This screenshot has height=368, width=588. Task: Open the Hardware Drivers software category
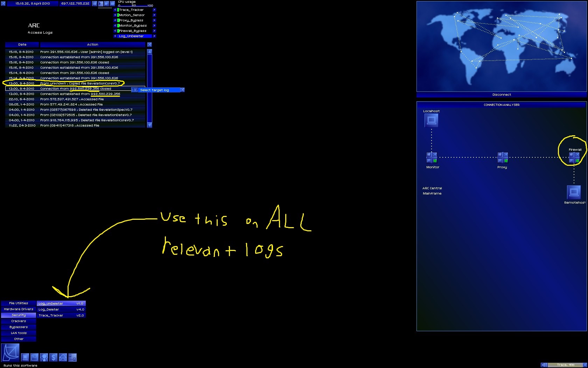point(19,309)
